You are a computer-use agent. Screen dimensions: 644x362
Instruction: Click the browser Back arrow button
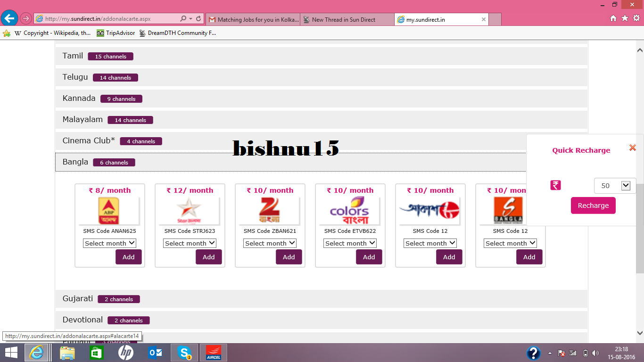9,18
